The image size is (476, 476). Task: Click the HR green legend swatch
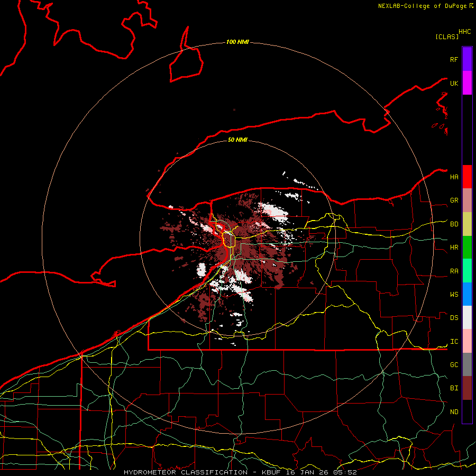pyautogui.click(x=467, y=248)
